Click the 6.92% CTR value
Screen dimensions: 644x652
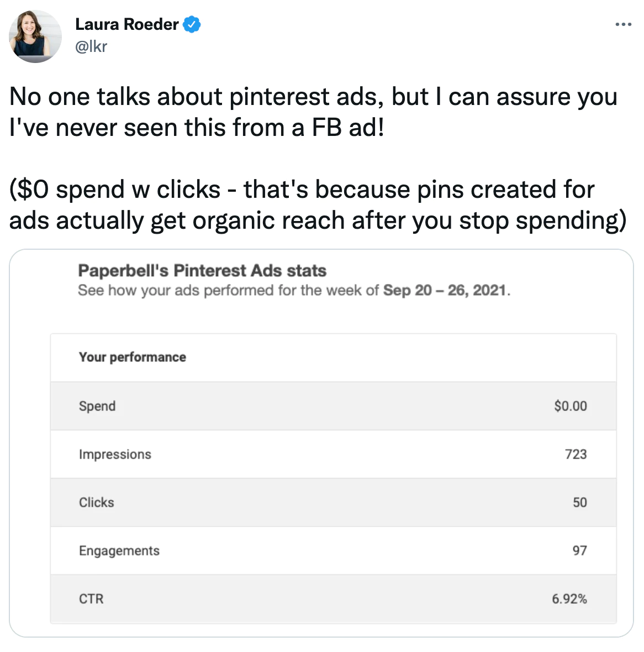coord(569,599)
